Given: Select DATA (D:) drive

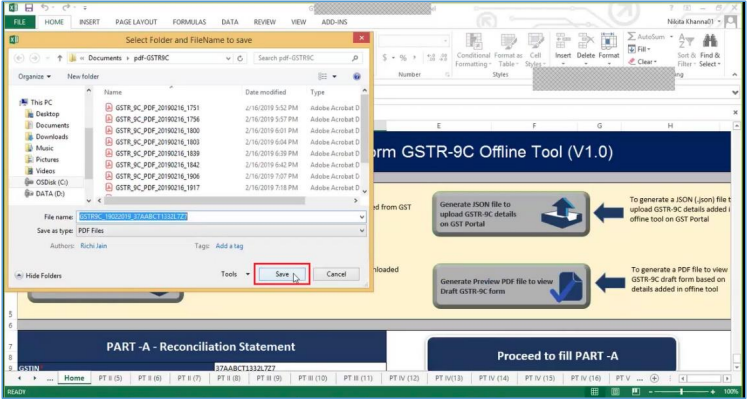Looking at the screenshot, I should [50, 194].
